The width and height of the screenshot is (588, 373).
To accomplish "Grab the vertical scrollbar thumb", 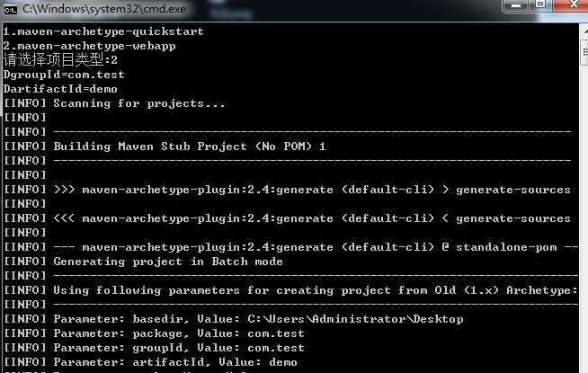I will (584, 52).
